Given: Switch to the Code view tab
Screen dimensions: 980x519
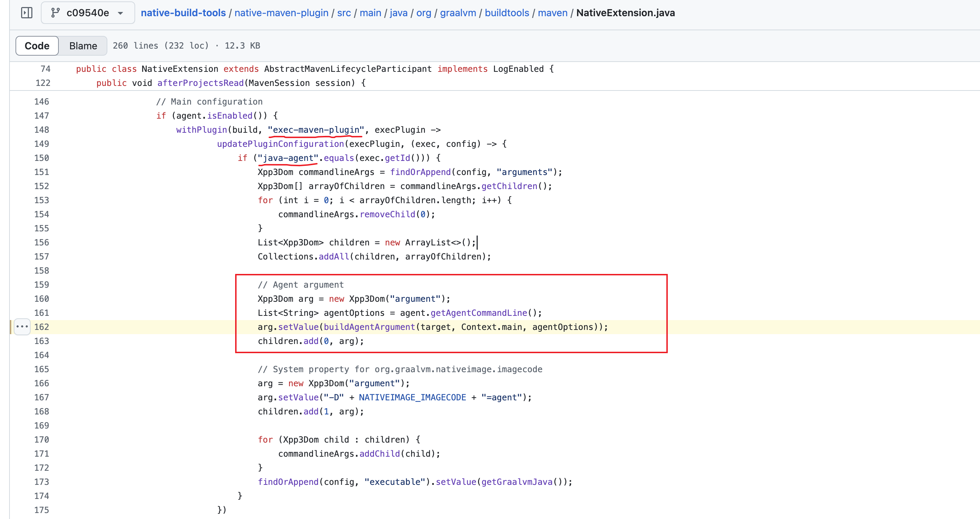Looking at the screenshot, I should tap(37, 46).
